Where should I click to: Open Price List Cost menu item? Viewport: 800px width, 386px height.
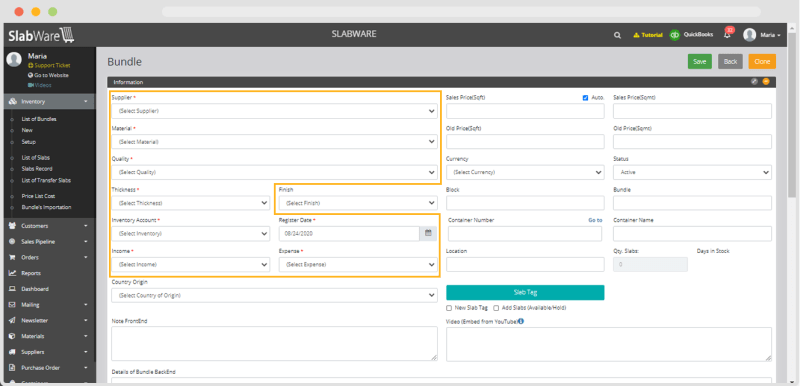coord(38,196)
